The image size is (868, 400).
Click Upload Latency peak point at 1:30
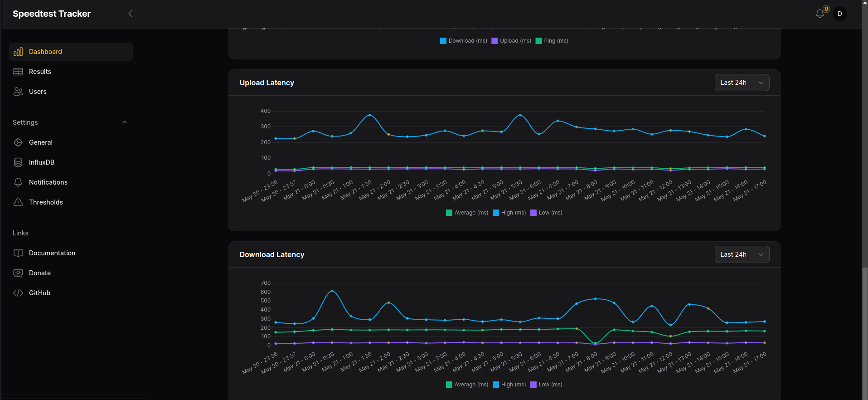[x=370, y=115]
